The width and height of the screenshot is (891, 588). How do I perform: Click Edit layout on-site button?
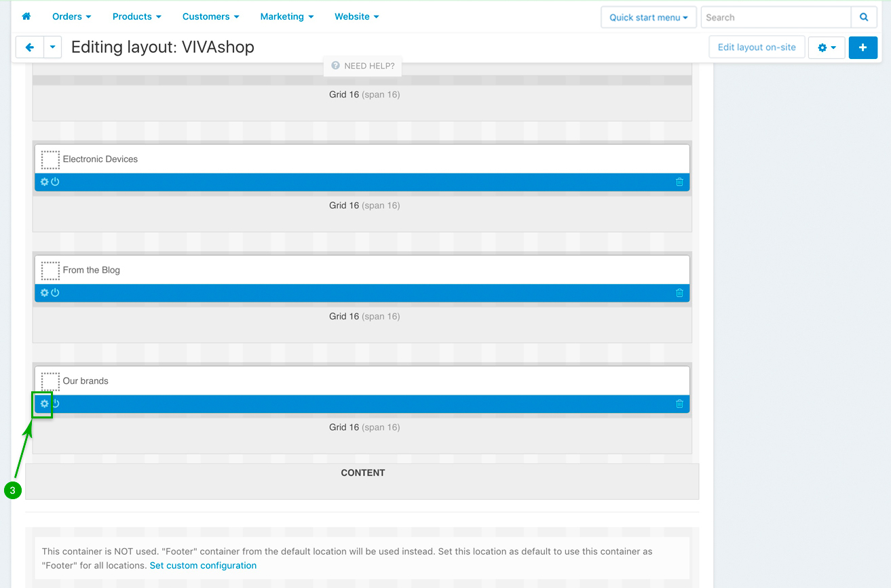pyautogui.click(x=757, y=47)
